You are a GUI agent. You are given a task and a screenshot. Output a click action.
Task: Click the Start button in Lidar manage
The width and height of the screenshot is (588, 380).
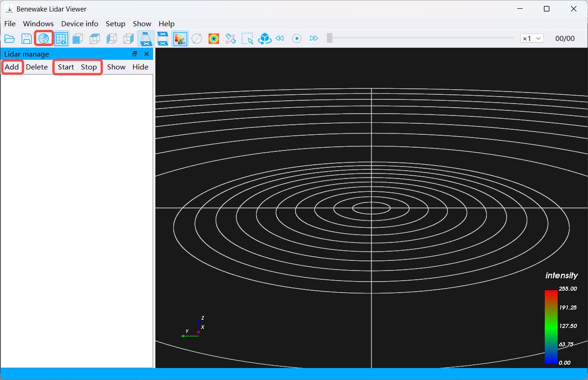tap(66, 67)
